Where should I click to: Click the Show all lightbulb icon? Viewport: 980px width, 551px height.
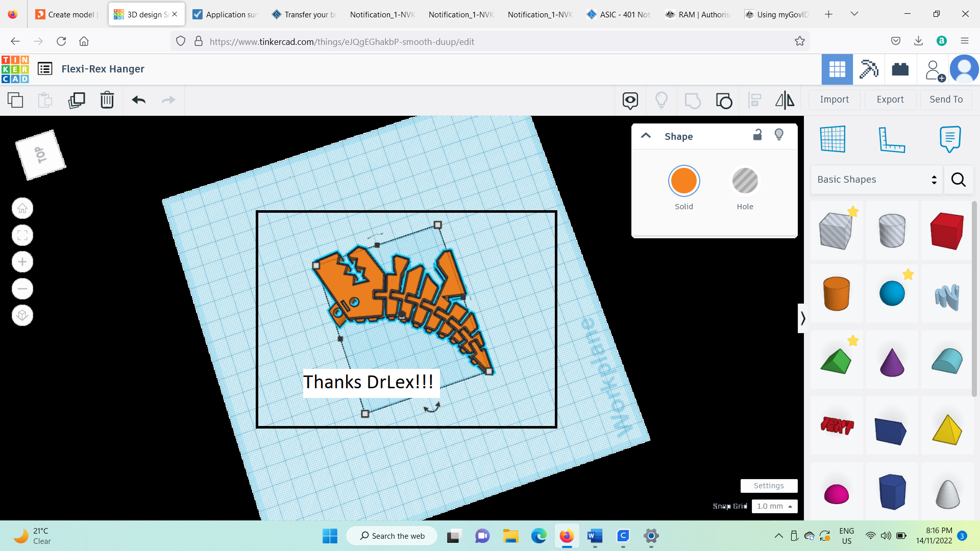661,100
